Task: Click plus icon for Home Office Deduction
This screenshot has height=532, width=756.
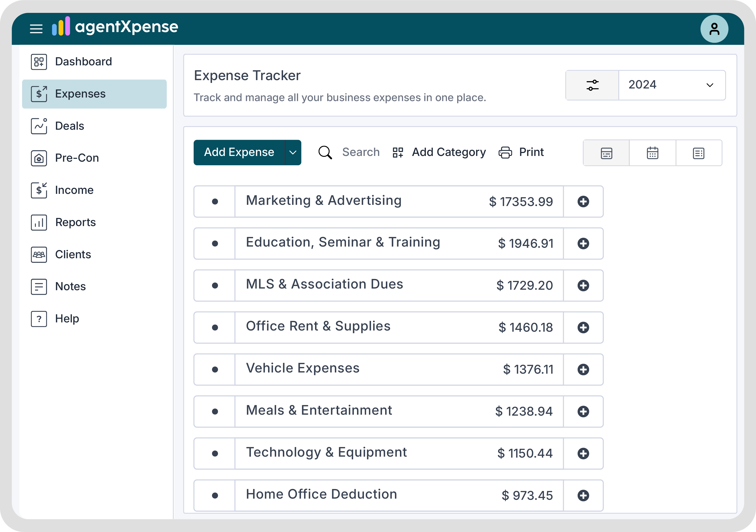Action: [x=583, y=495]
